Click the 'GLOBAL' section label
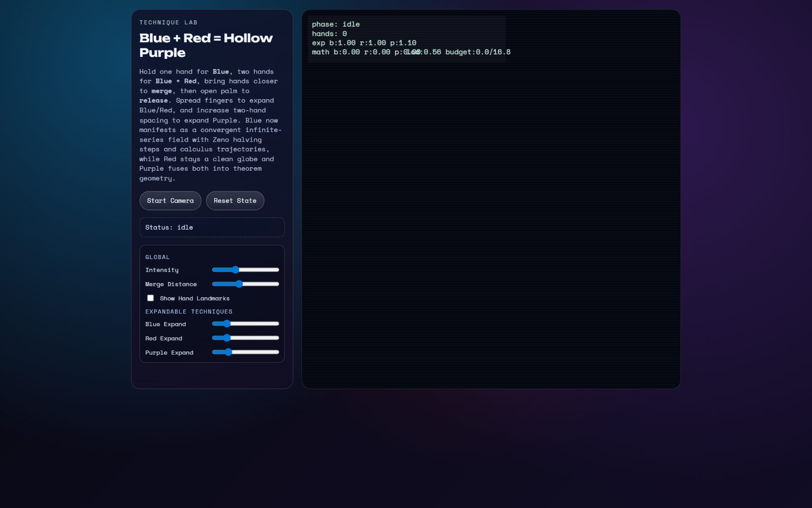The height and width of the screenshot is (508, 812). (157, 257)
